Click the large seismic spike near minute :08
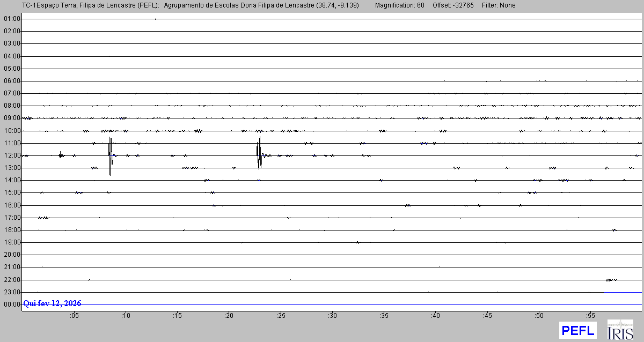This screenshot has width=644, height=342. click(x=110, y=155)
